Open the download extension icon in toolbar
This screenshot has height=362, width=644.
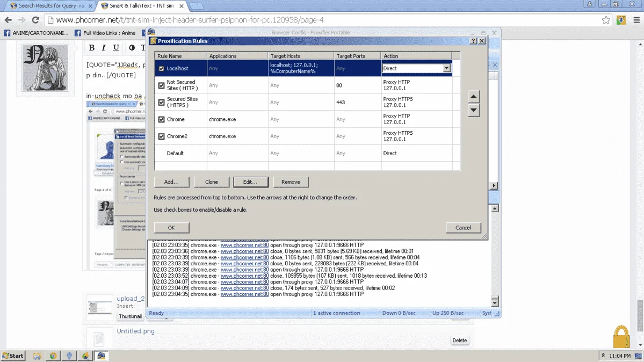point(621,20)
